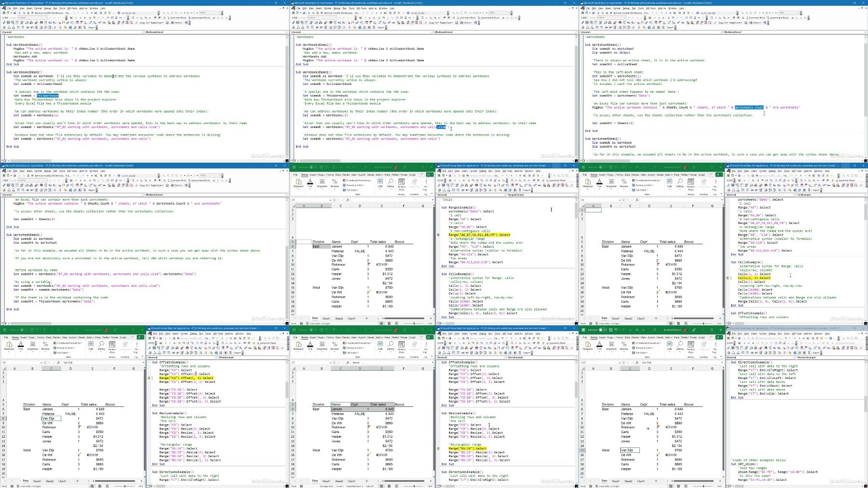Toggle AutoSave in Excel beside DirectionsExample code
The width and height of the screenshot is (868, 488).
pyautogui.click(x=603, y=330)
